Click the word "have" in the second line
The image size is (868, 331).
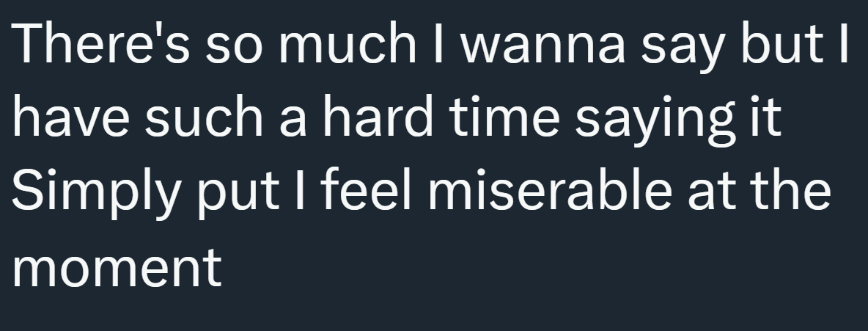point(71,117)
